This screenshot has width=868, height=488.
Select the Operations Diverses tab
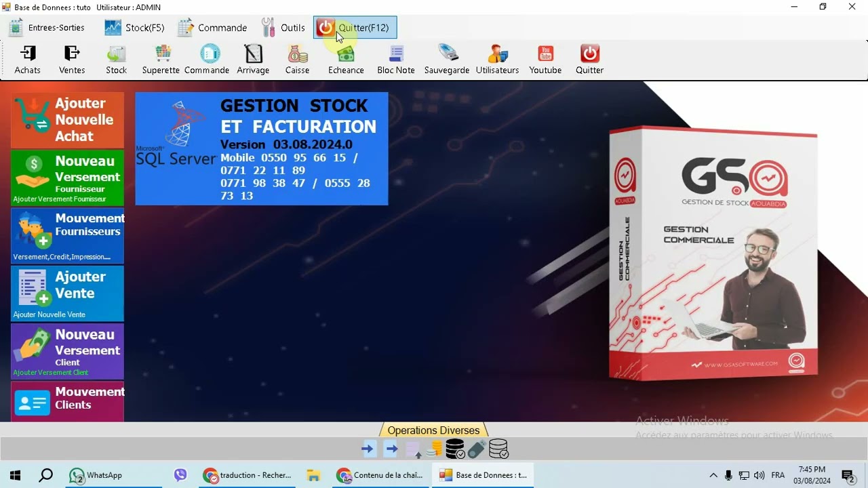tap(433, 430)
